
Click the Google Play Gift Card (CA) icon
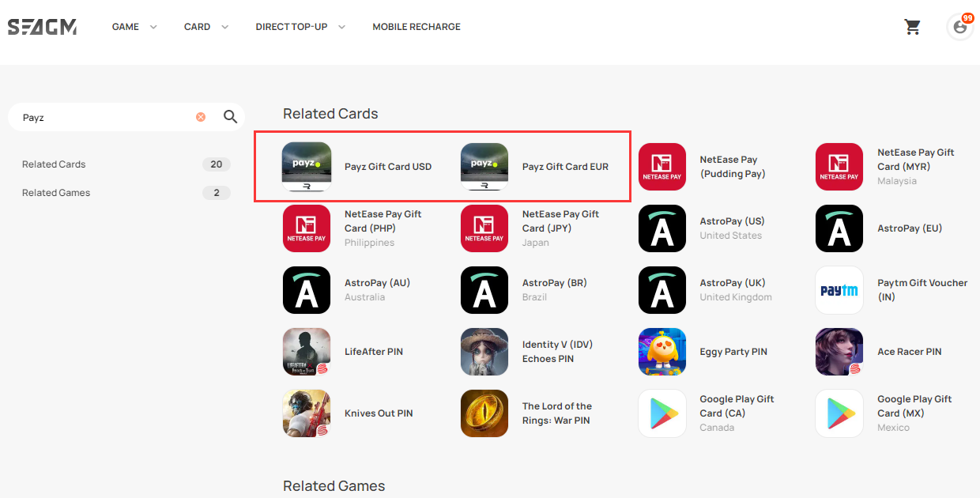pyautogui.click(x=662, y=413)
